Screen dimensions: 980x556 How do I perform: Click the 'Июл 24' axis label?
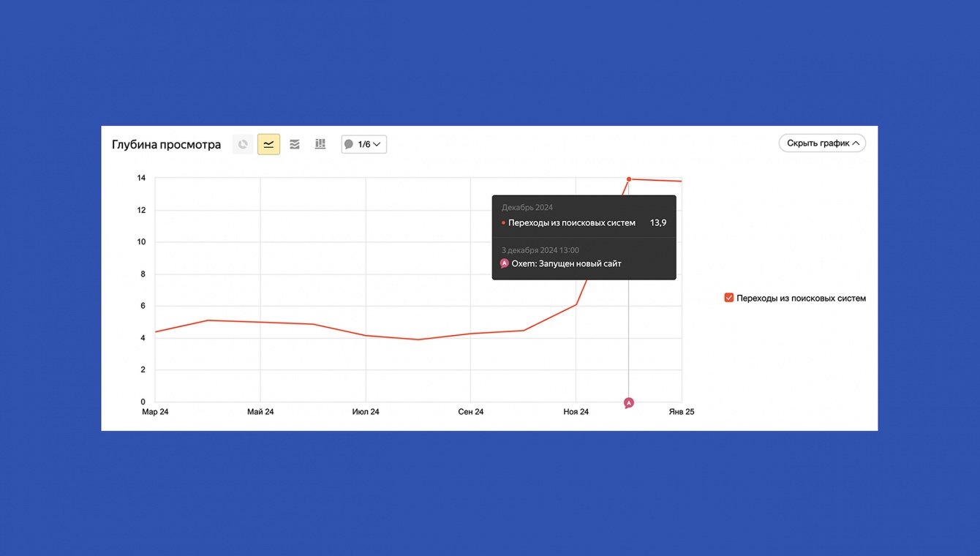(366, 412)
